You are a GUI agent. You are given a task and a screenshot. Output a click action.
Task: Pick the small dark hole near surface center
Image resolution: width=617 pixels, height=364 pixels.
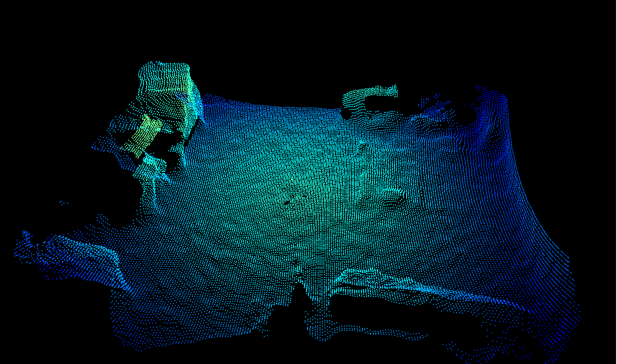click(x=286, y=203)
